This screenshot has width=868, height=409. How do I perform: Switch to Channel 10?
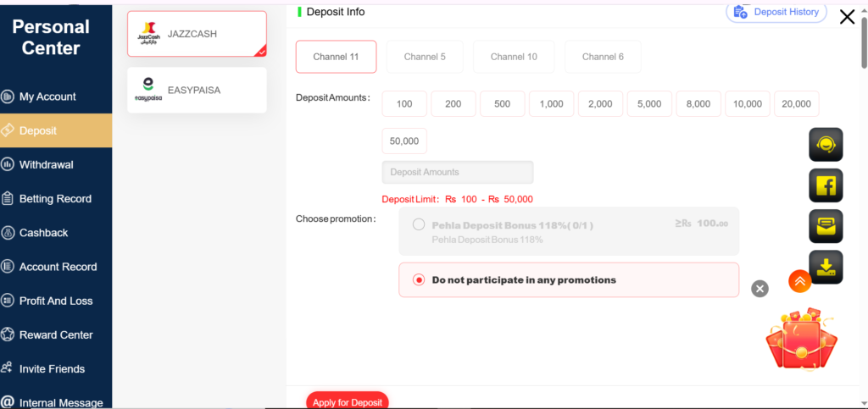tap(514, 57)
